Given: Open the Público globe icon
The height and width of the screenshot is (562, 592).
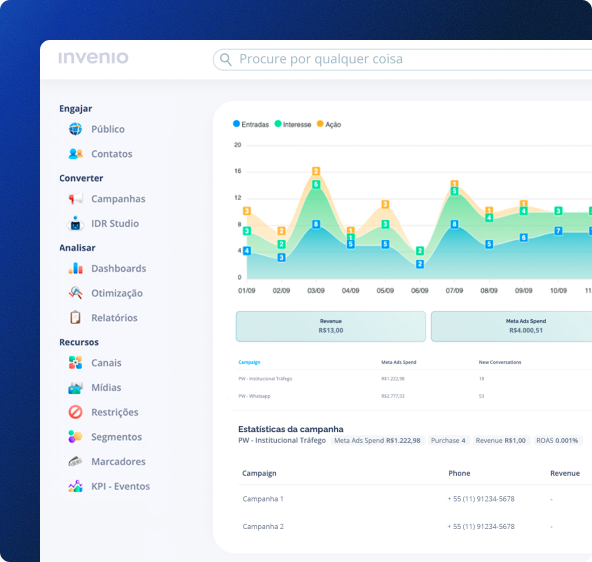Looking at the screenshot, I should pyautogui.click(x=75, y=129).
